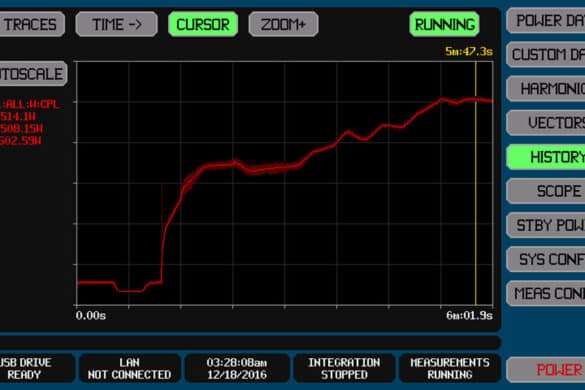The width and height of the screenshot is (585, 390).
Task: Open the POWER DATA screen
Action: coord(546,21)
